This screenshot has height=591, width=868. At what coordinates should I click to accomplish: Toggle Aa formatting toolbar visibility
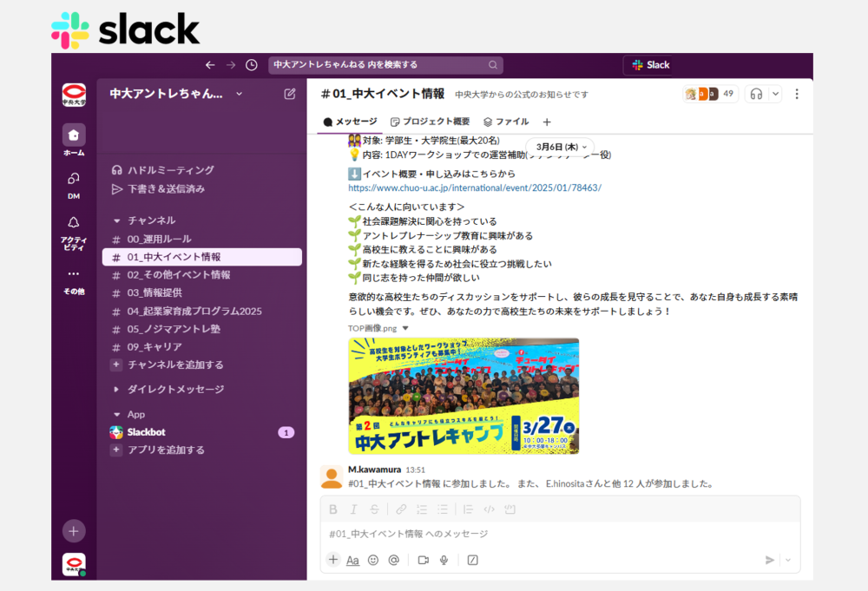352,560
